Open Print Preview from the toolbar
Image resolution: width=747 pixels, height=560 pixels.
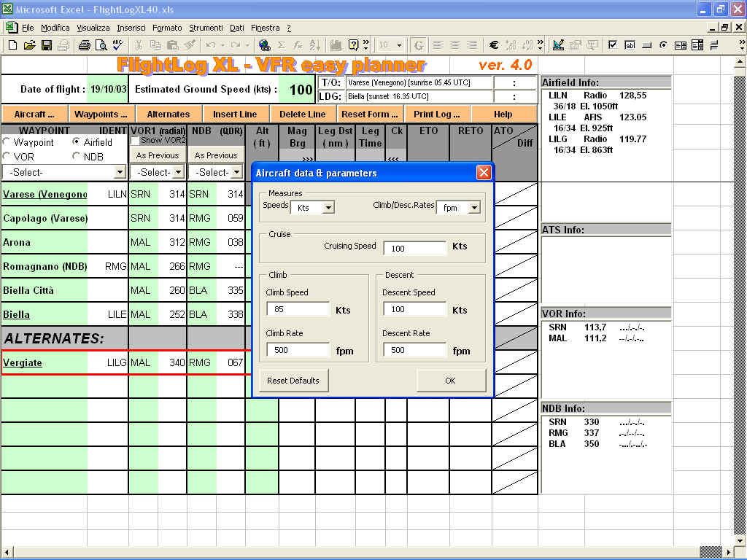(101, 45)
